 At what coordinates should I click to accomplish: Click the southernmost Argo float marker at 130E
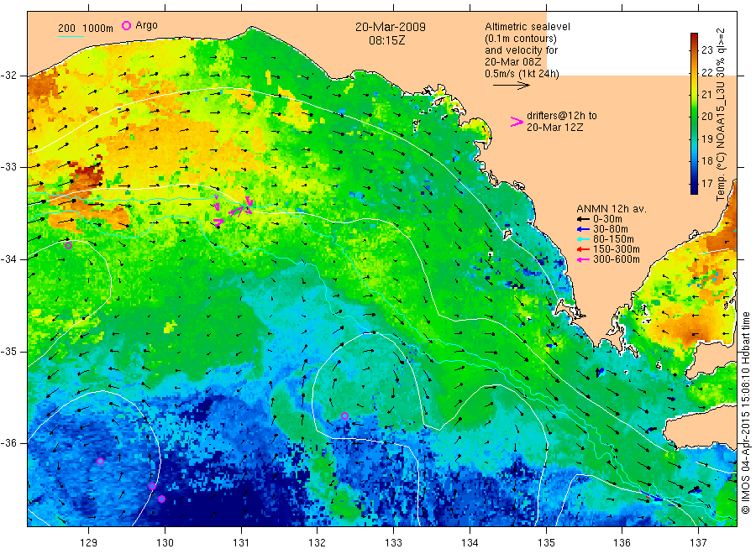[x=161, y=499]
